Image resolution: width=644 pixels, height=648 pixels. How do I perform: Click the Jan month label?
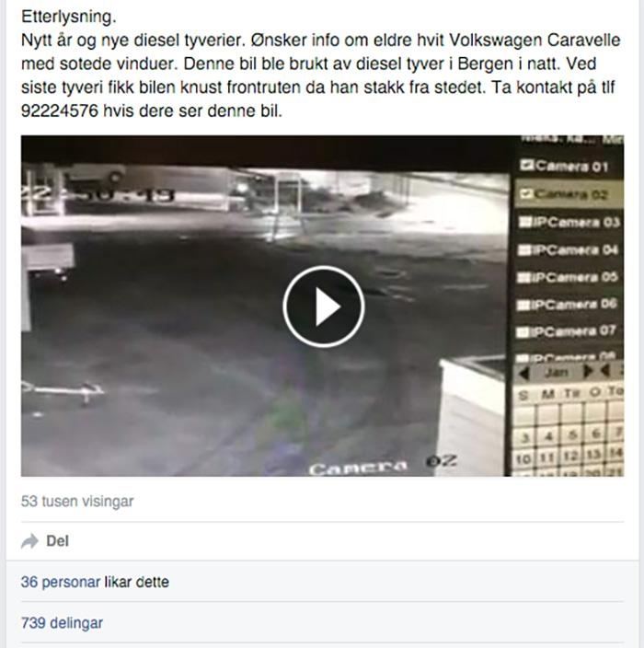tap(557, 373)
